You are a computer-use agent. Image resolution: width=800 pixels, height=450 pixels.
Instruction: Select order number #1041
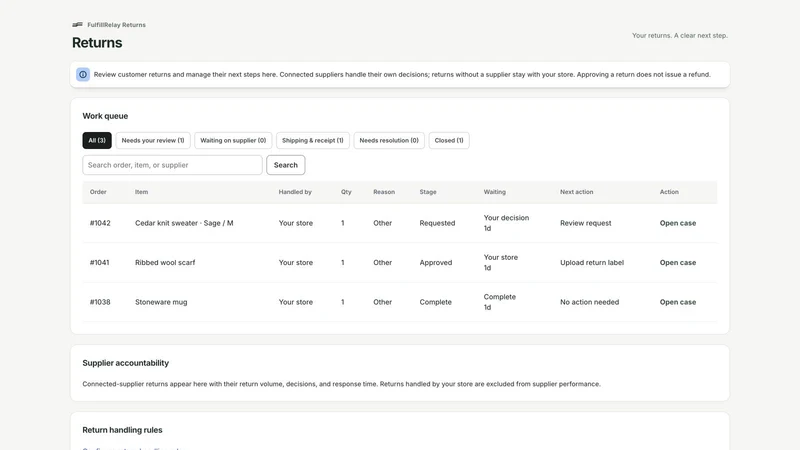pos(99,262)
